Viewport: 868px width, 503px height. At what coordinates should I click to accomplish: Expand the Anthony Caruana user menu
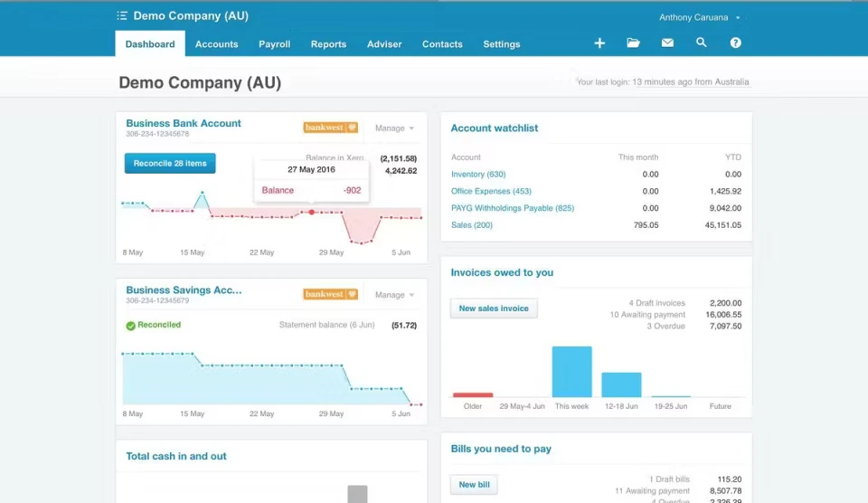tap(700, 17)
